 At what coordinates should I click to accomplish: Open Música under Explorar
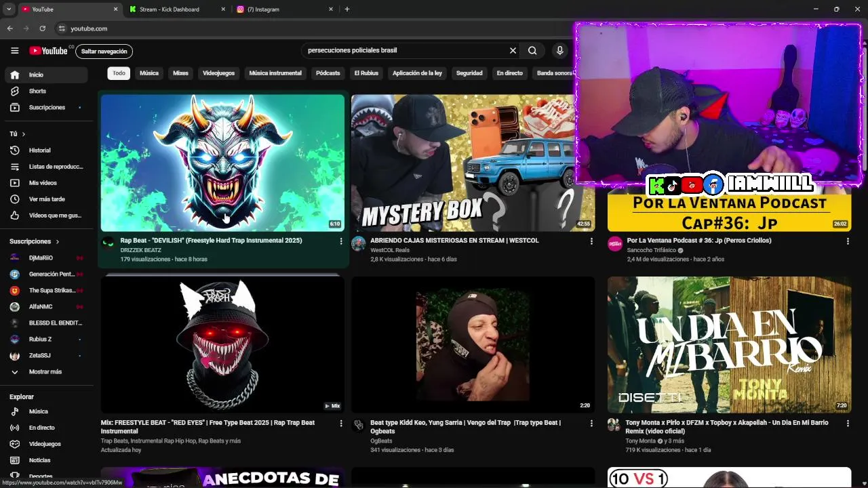tap(46, 411)
